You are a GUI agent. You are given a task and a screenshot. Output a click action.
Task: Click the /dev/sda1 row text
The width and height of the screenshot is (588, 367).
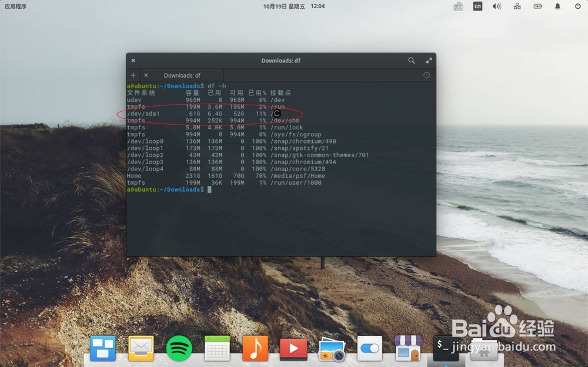point(143,114)
